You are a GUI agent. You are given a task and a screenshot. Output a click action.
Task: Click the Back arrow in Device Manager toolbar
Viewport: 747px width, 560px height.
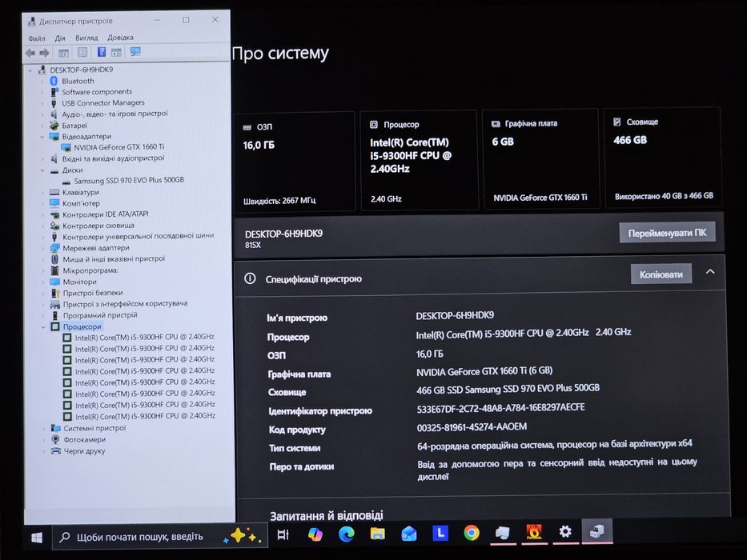(30, 53)
